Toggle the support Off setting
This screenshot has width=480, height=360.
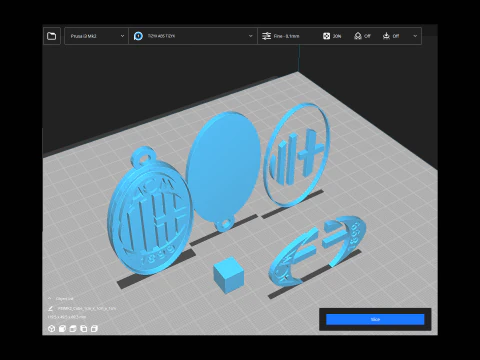tap(362, 36)
